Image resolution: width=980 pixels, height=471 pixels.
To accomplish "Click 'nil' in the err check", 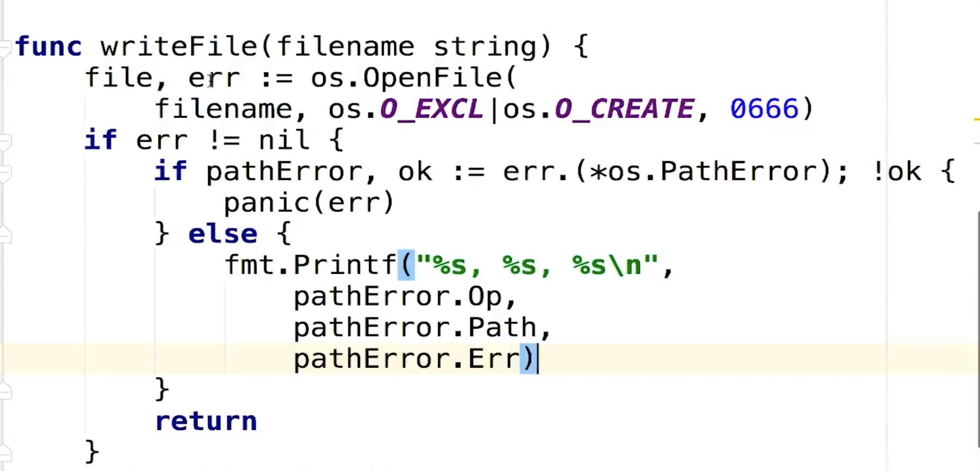I will [284, 141].
